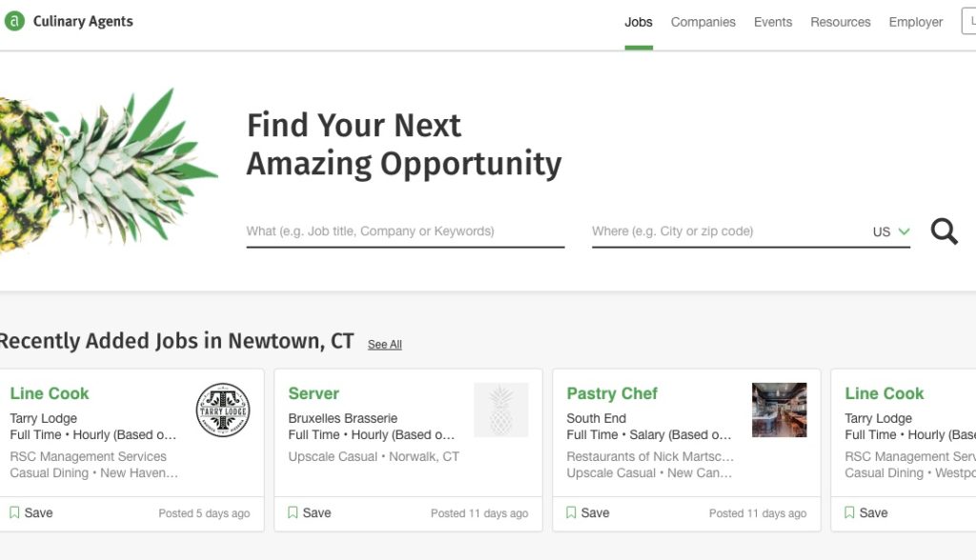Click bookmark icon on Tarry Lodge Line Cook card
This screenshot has height=560, width=976.
(14, 512)
